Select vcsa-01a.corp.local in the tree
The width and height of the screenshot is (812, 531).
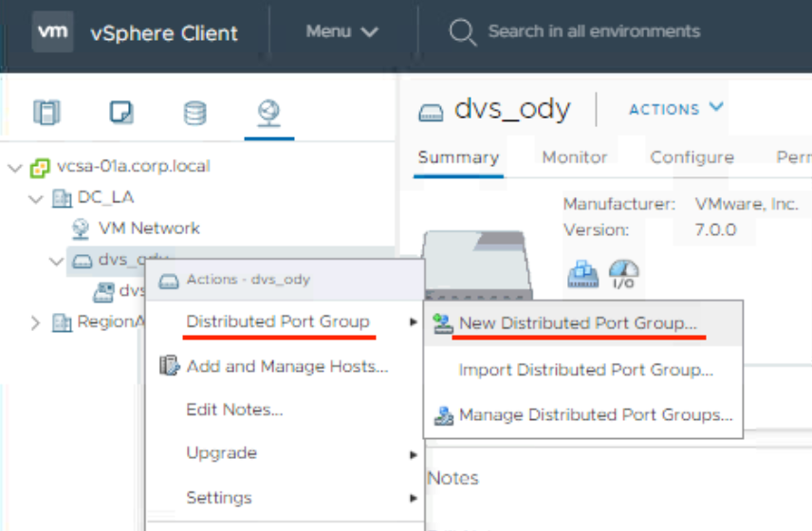click(x=133, y=166)
